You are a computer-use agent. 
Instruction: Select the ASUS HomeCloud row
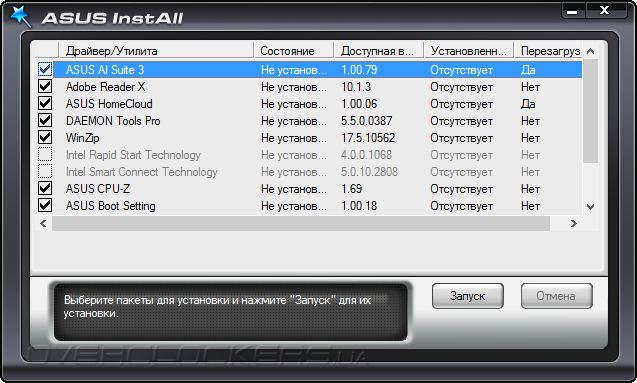[x=309, y=104]
